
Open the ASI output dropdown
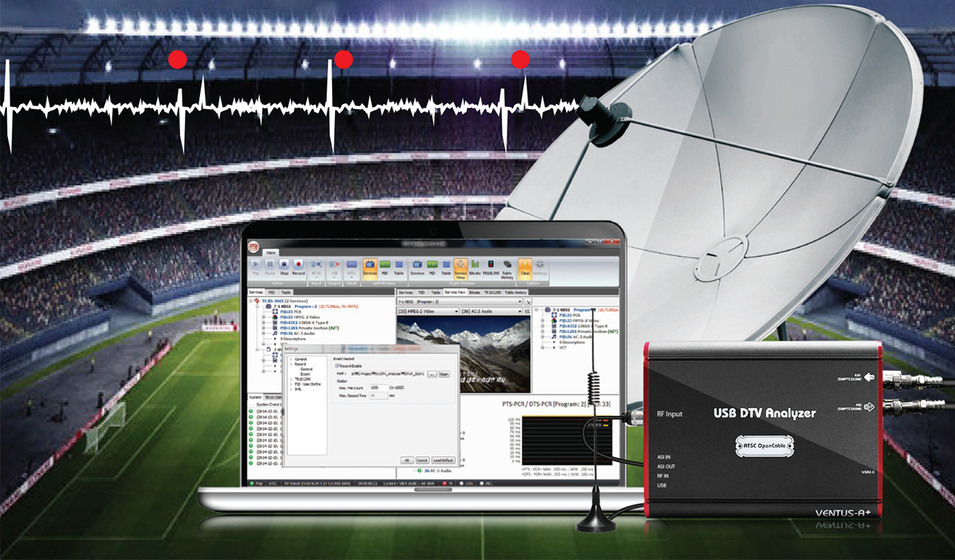click(x=334, y=269)
